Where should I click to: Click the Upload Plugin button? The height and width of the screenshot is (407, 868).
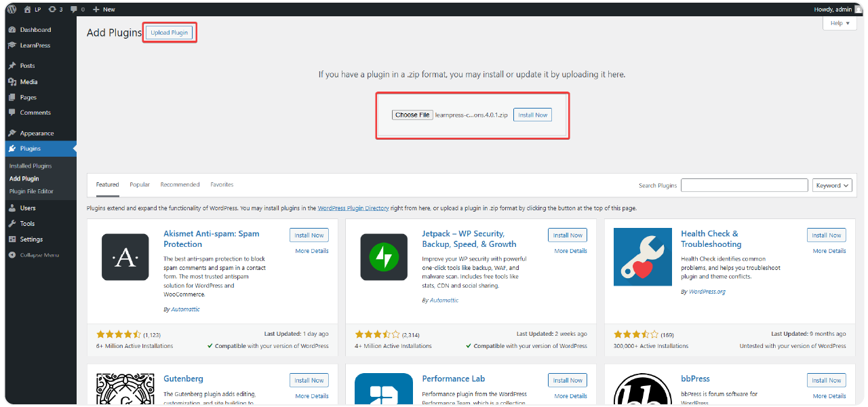(170, 33)
